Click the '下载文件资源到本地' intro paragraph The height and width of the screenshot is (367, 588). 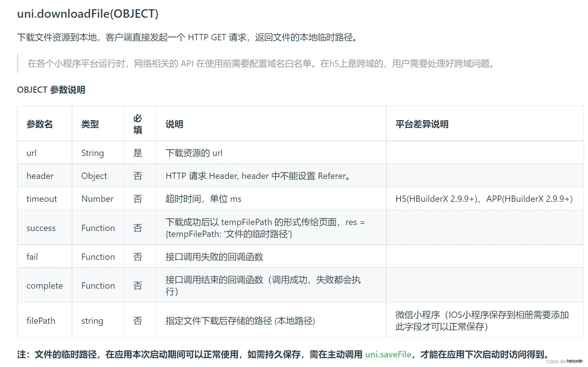[x=188, y=37]
